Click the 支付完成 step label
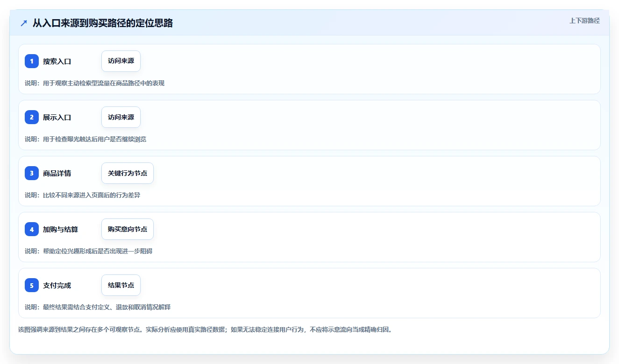This screenshot has height=364, width=619. [x=57, y=285]
